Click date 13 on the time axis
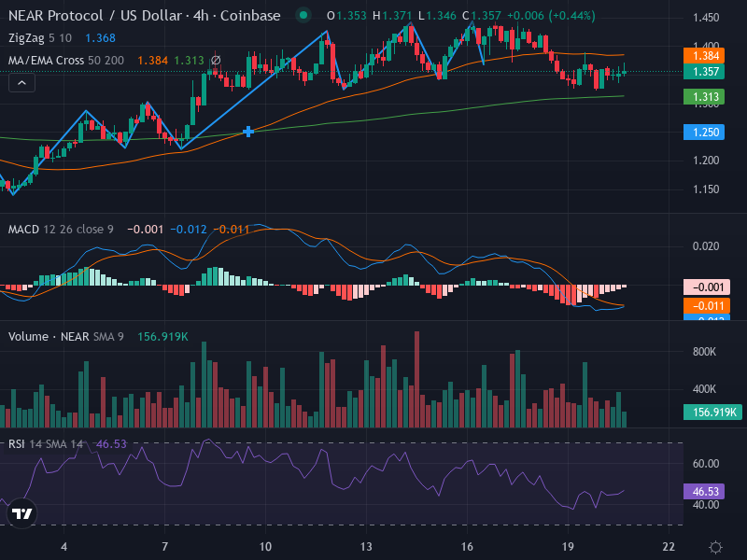Viewport: 747px width, 560px height. click(366, 547)
